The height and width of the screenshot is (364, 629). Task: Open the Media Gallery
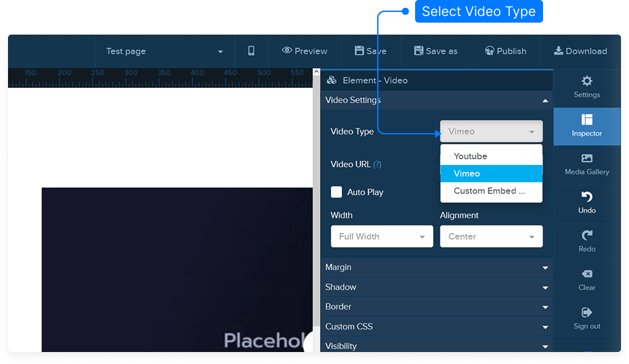(586, 164)
